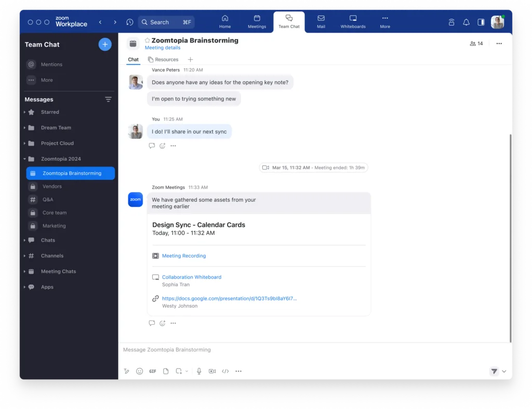This screenshot has width=532, height=409.
Task: Open the Home tab
Action: [224, 22]
